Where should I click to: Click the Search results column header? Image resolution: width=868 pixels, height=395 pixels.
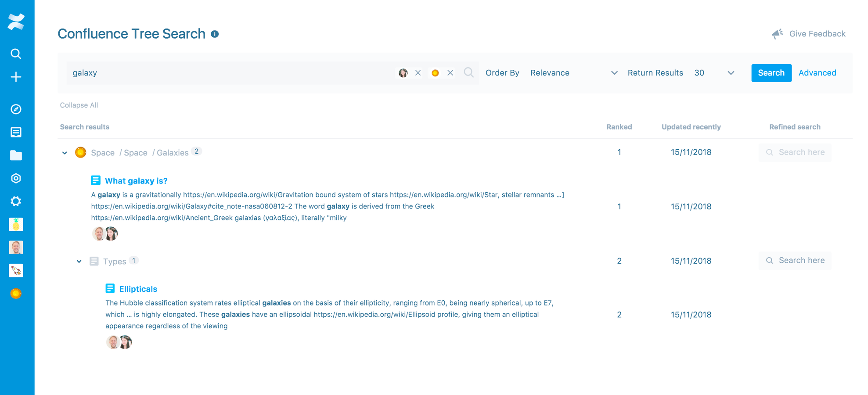click(x=85, y=127)
